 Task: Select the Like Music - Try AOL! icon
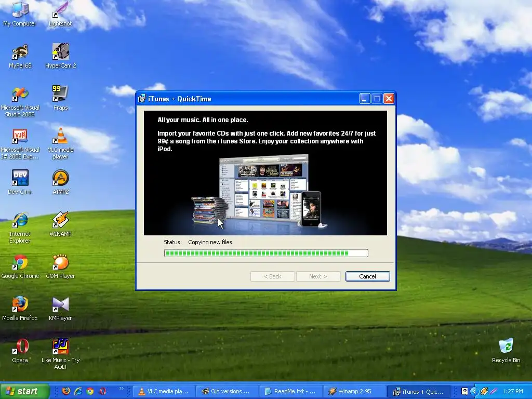[60, 353]
